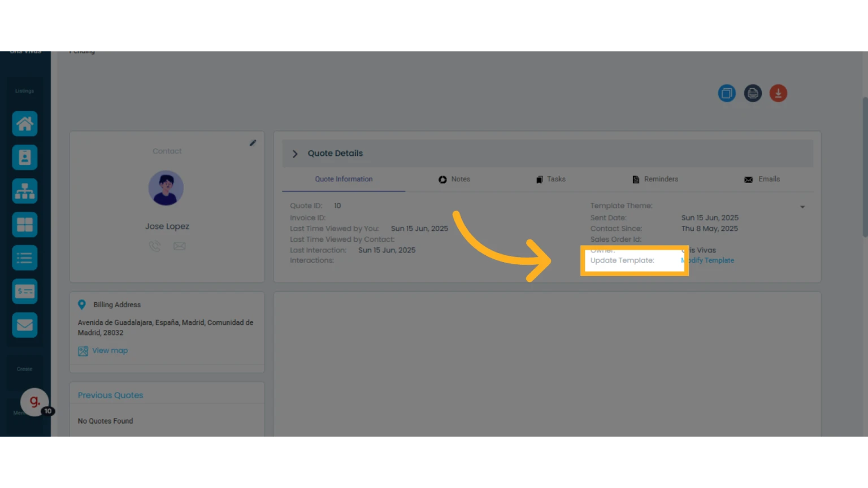The height and width of the screenshot is (488, 868).
Task: Call Jose Lopez via phone icon
Action: click(155, 246)
